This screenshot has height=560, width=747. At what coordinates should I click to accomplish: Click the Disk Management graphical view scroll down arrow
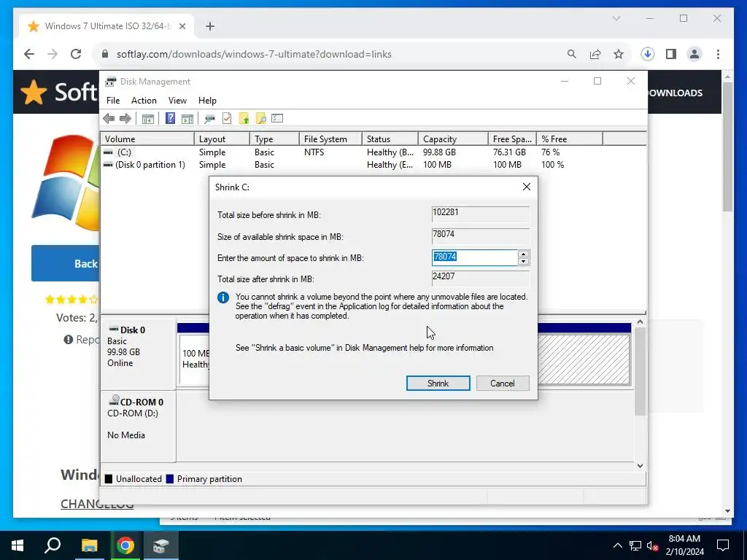pyautogui.click(x=640, y=466)
